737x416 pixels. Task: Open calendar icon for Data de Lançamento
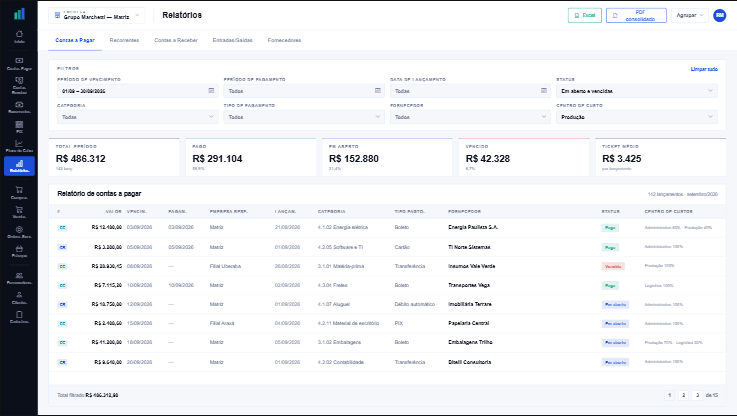click(x=544, y=90)
